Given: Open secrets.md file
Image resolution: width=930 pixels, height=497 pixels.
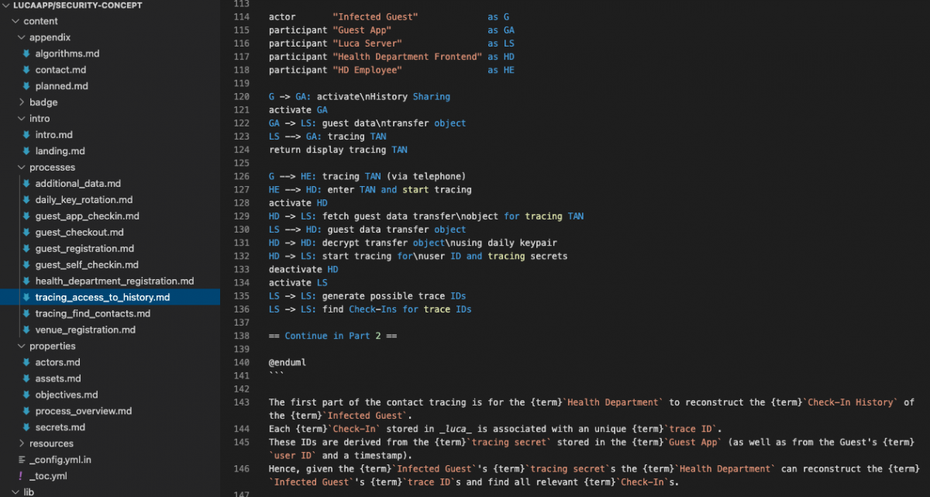Looking at the screenshot, I should [x=60, y=428].
